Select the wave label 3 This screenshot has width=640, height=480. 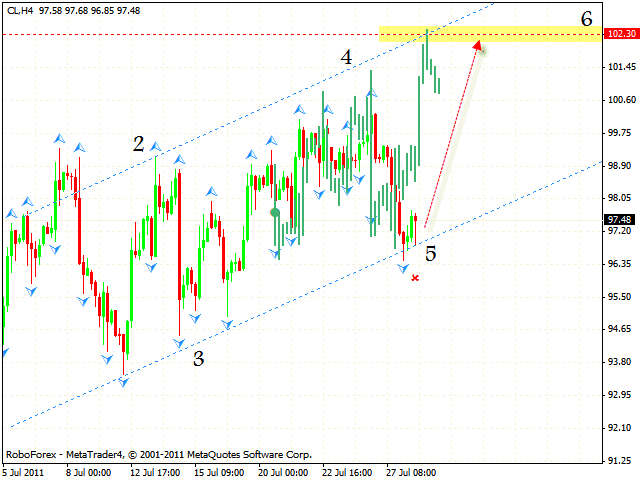[198, 359]
